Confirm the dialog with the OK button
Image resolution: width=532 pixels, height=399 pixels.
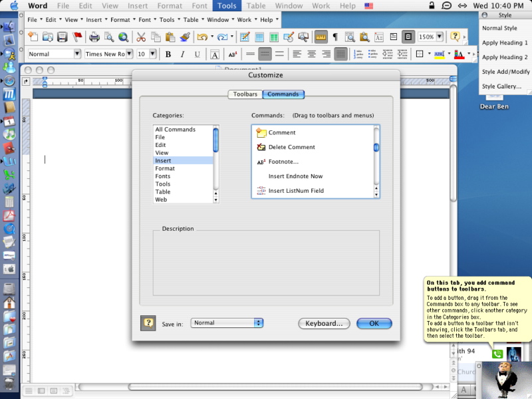coord(374,323)
